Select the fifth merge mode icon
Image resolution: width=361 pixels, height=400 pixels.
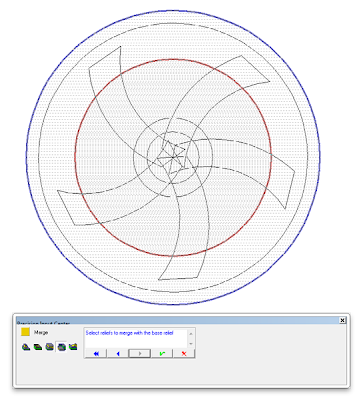click(73, 347)
